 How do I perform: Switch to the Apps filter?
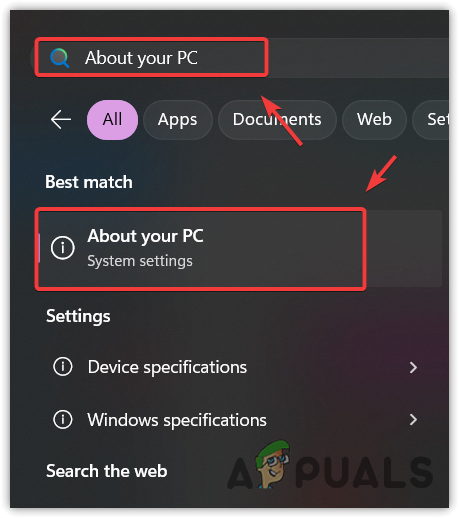coord(178,120)
